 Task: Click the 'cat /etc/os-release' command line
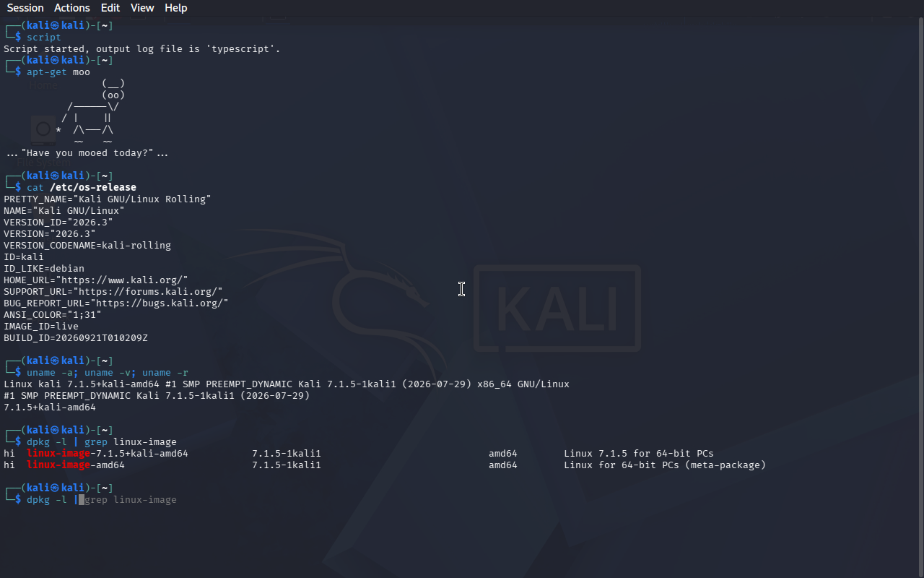tap(82, 187)
